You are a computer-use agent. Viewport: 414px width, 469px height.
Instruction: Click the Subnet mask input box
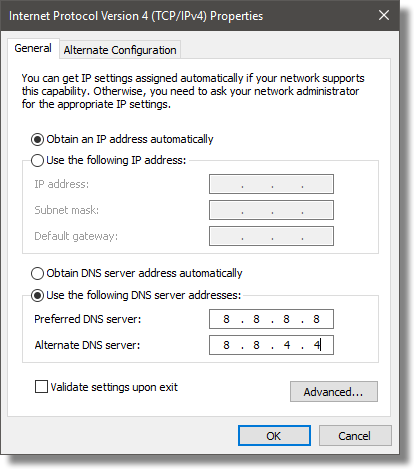point(271,210)
